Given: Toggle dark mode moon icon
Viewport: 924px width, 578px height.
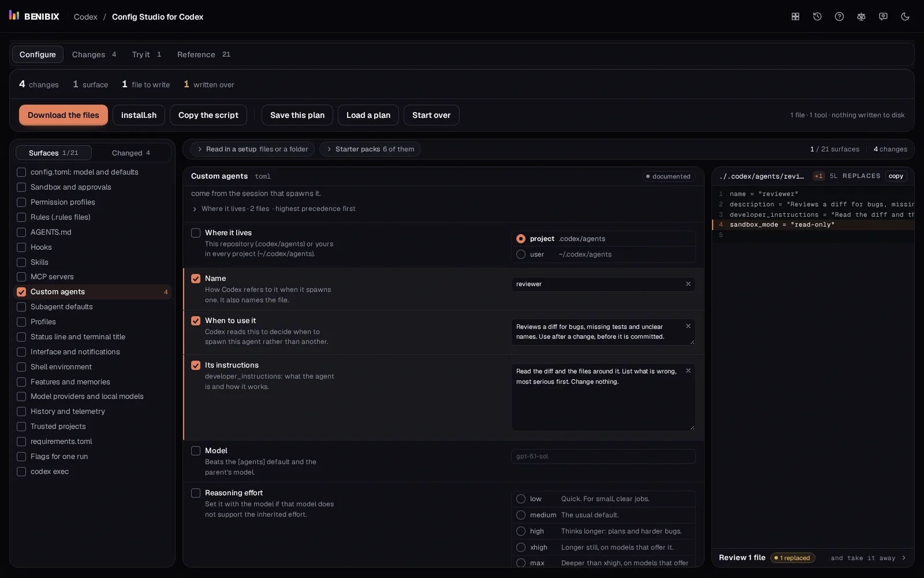Looking at the screenshot, I should click(x=905, y=17).
